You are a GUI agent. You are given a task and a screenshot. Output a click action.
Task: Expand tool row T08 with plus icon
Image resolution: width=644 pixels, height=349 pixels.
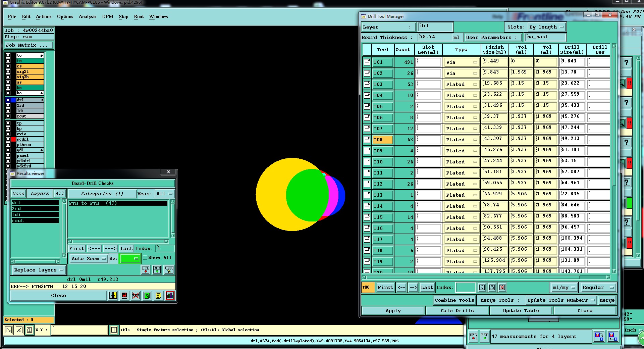coord(367,140)
